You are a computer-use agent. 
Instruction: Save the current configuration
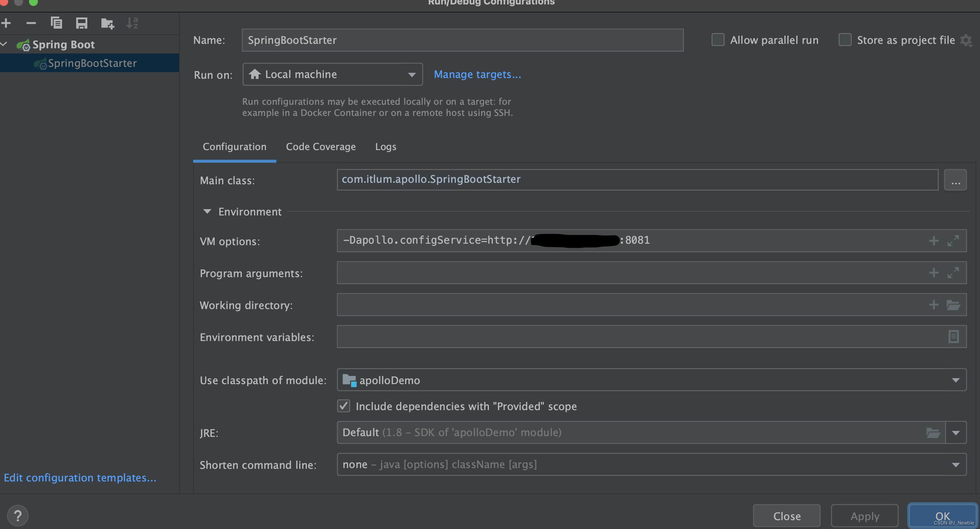pyautogui.click(x=81, y=23)
